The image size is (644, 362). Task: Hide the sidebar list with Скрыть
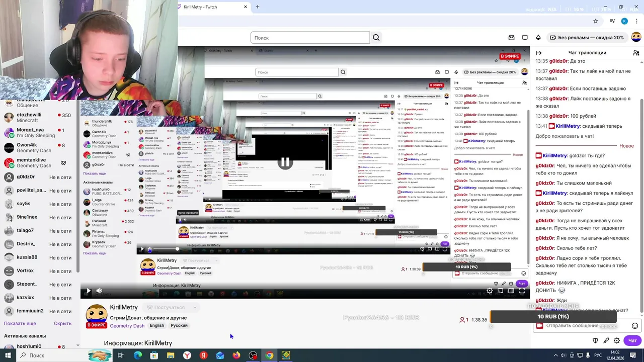(63, 324)
